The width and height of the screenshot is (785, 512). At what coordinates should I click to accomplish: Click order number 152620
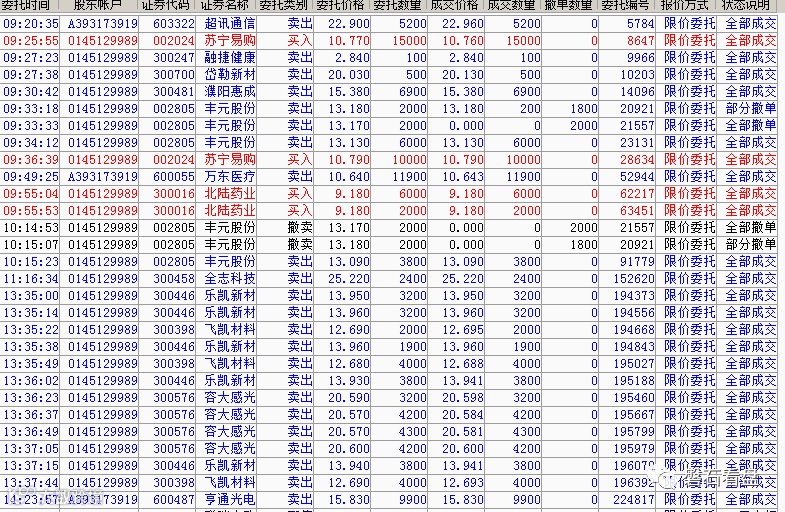coord(634,279)
